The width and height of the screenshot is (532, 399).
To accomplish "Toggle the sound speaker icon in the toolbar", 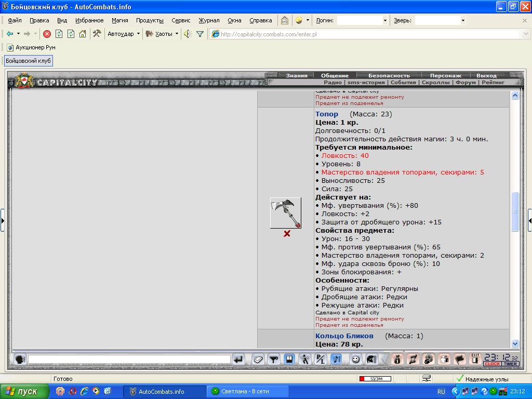I will click(188, 34).
